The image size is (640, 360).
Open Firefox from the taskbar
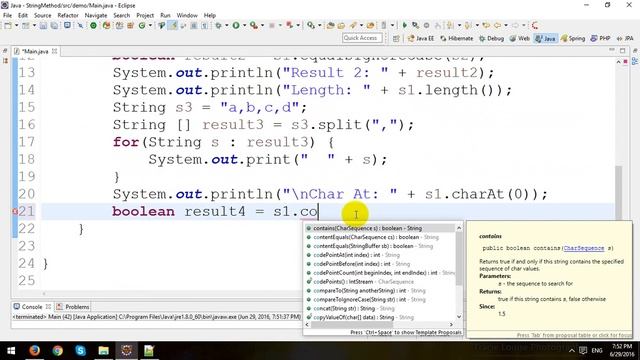pyautogui.click(x=34, y=350)
